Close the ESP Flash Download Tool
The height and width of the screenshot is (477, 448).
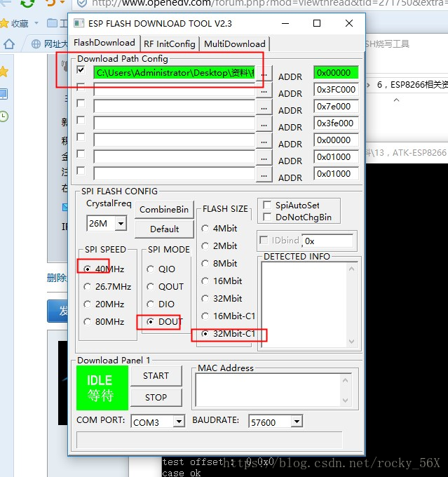pyautogui.click(x=349, y=23)
